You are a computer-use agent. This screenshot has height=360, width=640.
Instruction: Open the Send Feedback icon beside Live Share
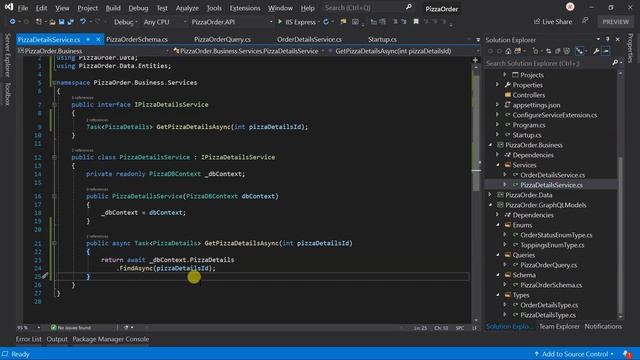point(585,21)
